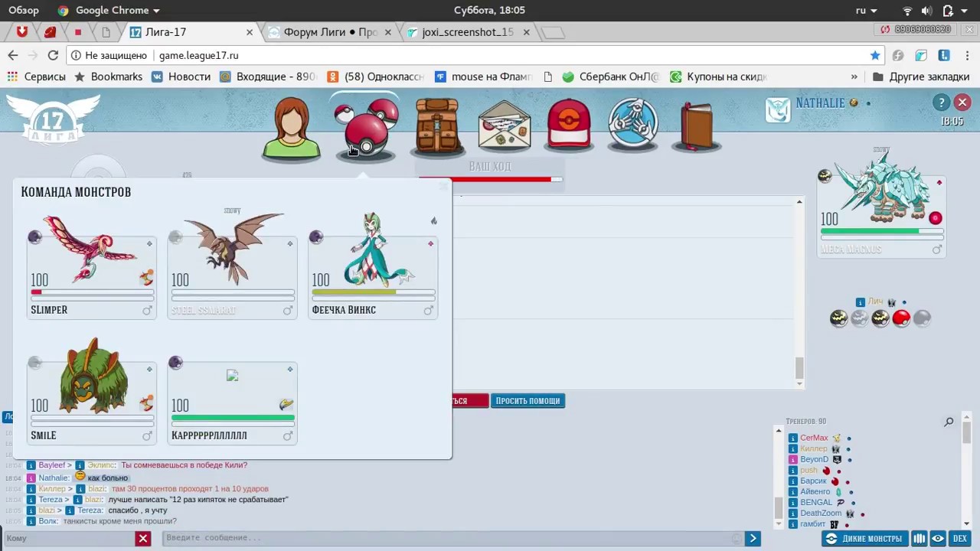
Task: Open info for trainer BeyonD
Action: click(792, 460)
